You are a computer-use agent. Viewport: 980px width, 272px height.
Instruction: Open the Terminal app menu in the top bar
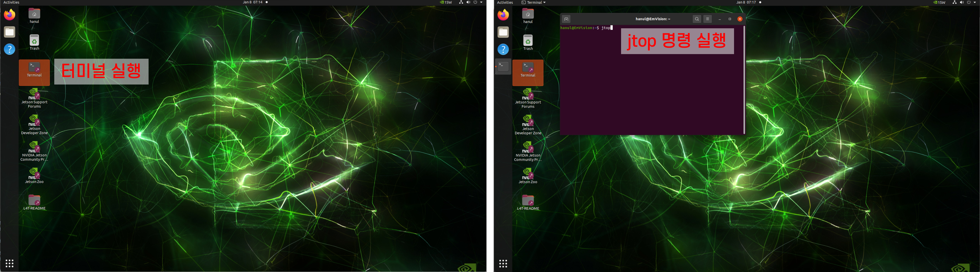[x=533, y=2]
